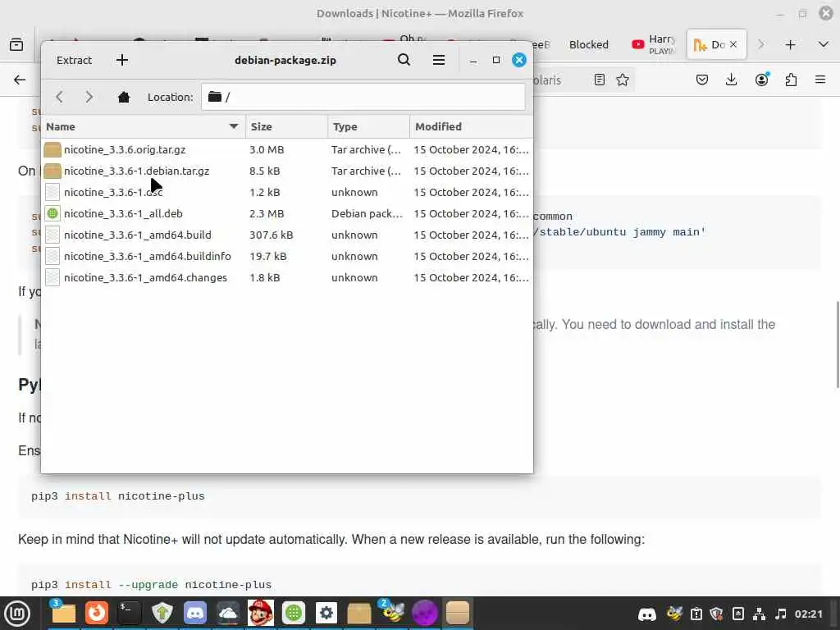
Task: Open Terminal from the taskbar
Action: coord(129,614)
